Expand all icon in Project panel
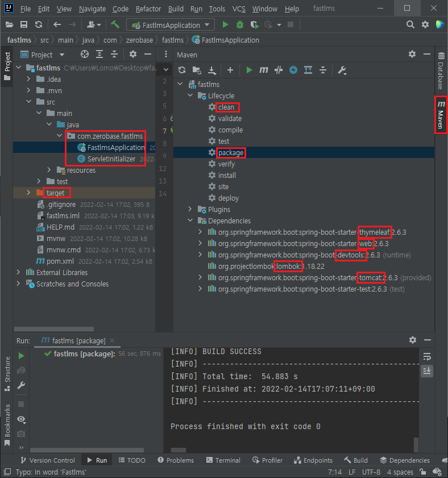448x478 pixels. 99,55
